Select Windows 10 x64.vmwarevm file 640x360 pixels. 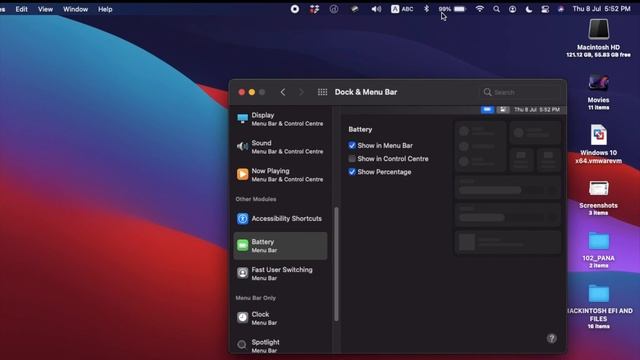coord(598,144)
